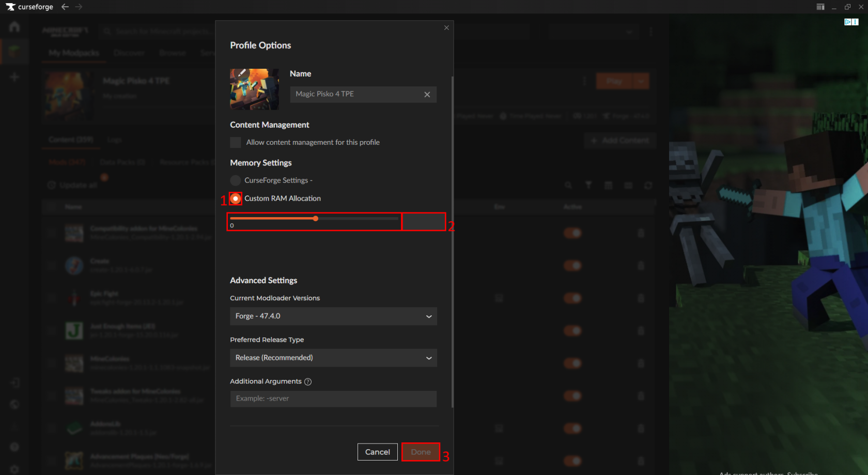This screenshot has height=475, width=868.
Task: Click the Custom RAM Allocation slider handle
Action: coord(315,218)
